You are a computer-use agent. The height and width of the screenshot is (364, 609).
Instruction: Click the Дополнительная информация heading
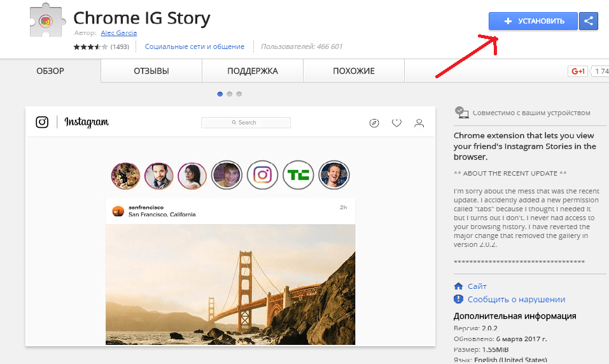tap(515, 316)
